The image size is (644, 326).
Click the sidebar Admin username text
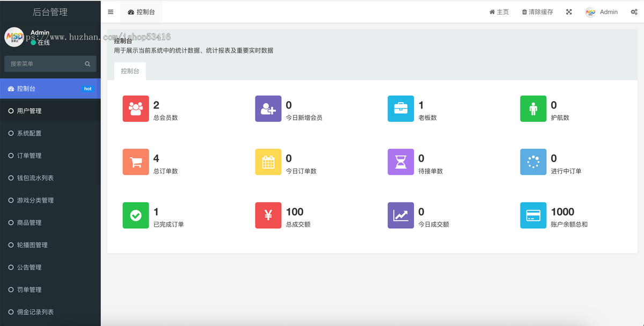[40, 33]
